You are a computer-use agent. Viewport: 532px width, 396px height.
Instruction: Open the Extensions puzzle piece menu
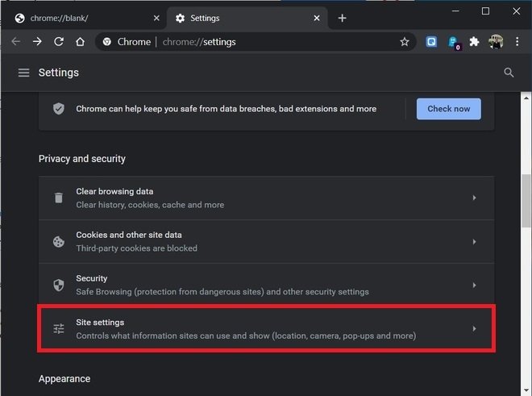pyautogui.click(x=474, y=42)
